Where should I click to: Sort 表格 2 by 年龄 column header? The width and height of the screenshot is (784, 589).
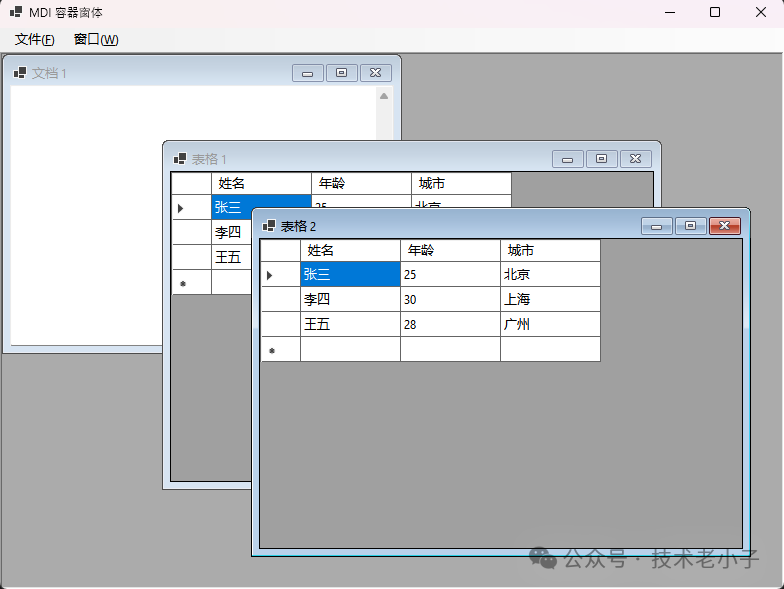click(x=450, y=250)
